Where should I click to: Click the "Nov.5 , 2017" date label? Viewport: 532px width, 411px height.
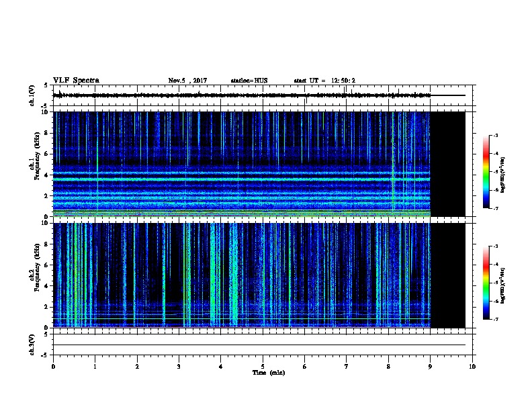tap(187, 81)
